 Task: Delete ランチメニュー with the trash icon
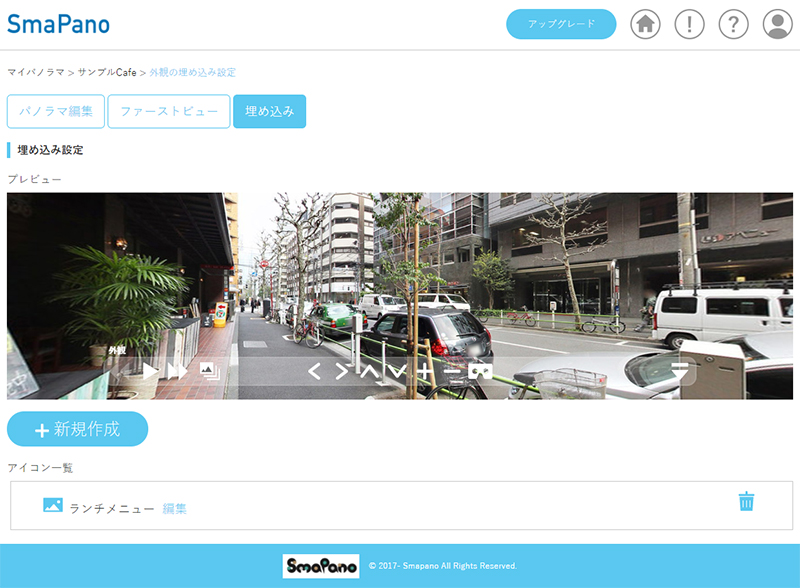(x=746, y=501)
